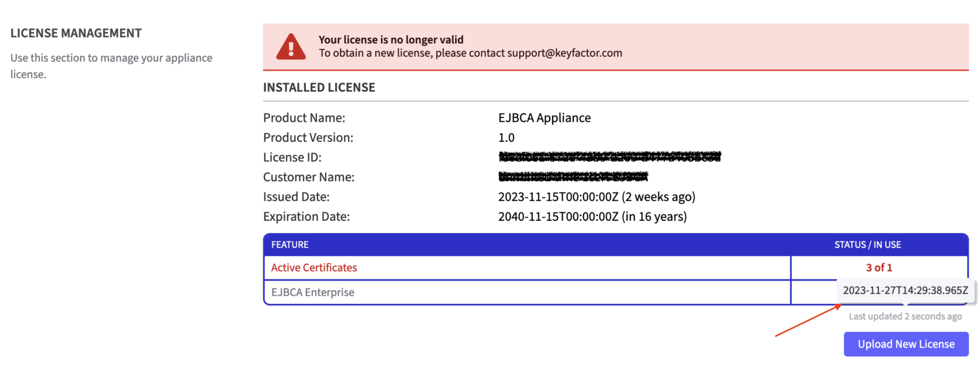Click the redacted Customer Name value
Image resolution: width=980 pixels, height=380 pixels.
click(x=573, y=177)
